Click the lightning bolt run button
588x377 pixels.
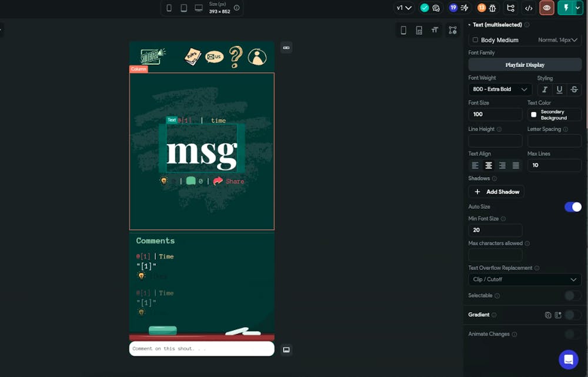click(x=566, y=8)
